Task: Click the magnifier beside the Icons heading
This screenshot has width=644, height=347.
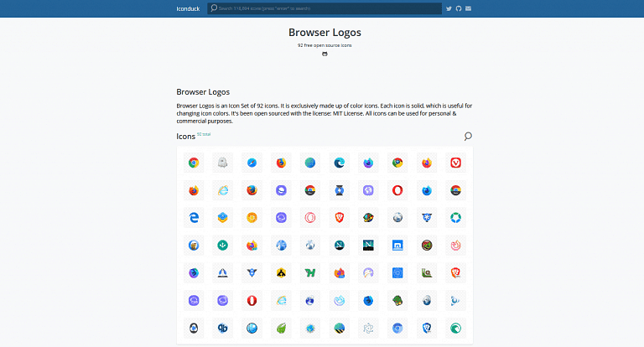Action: click(x=468, y=137)
